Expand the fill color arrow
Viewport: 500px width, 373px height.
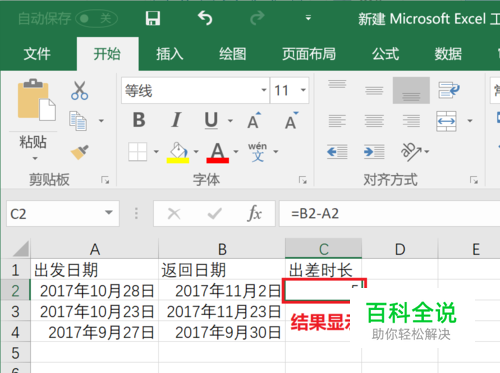coord(196,152)
